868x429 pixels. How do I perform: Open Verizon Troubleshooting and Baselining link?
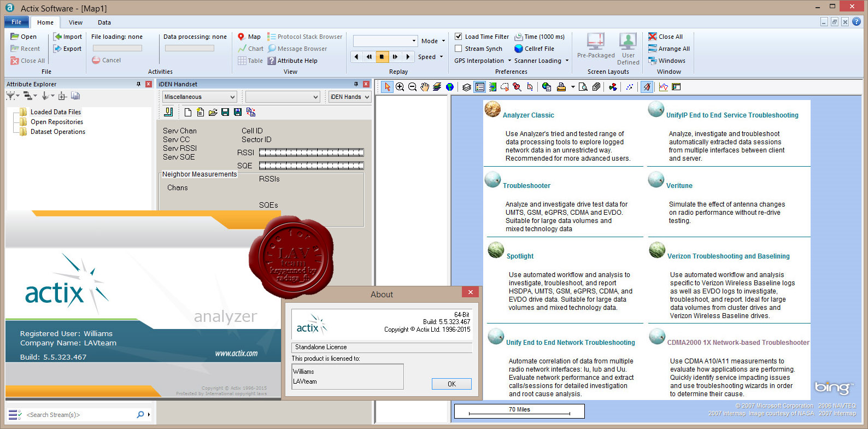coord(728,256)
